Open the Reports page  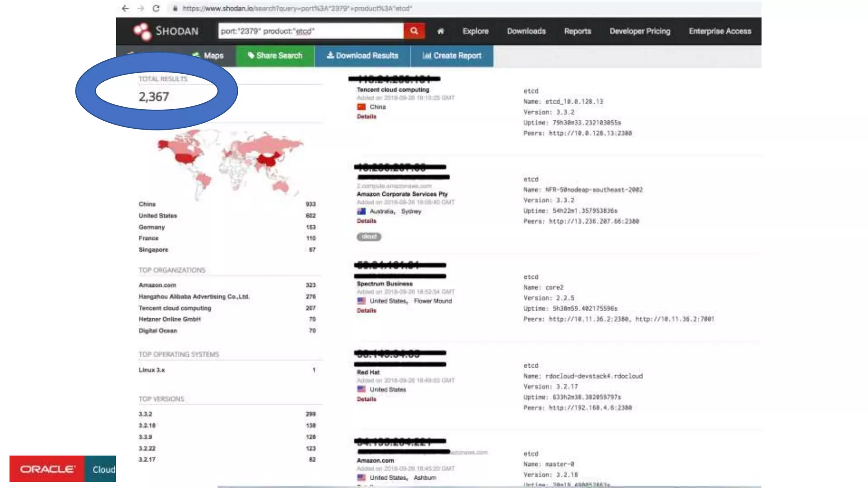click(577, 31)
